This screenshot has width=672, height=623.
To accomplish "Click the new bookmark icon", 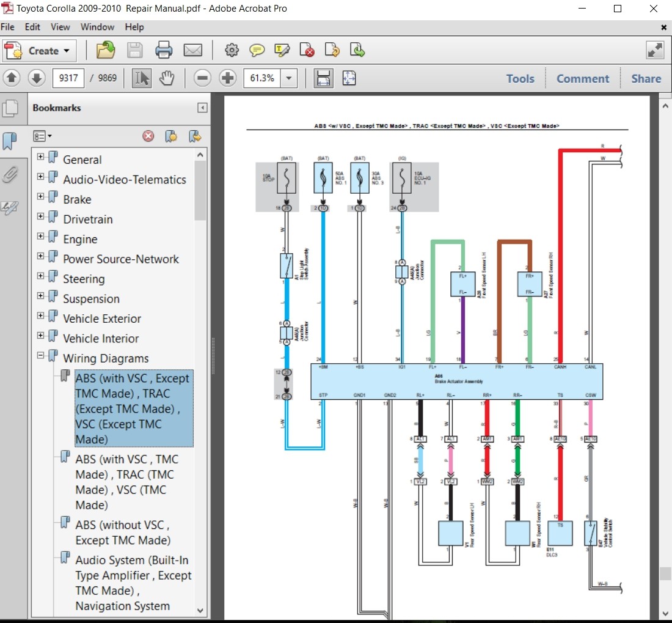I will (x=172, y=136).
